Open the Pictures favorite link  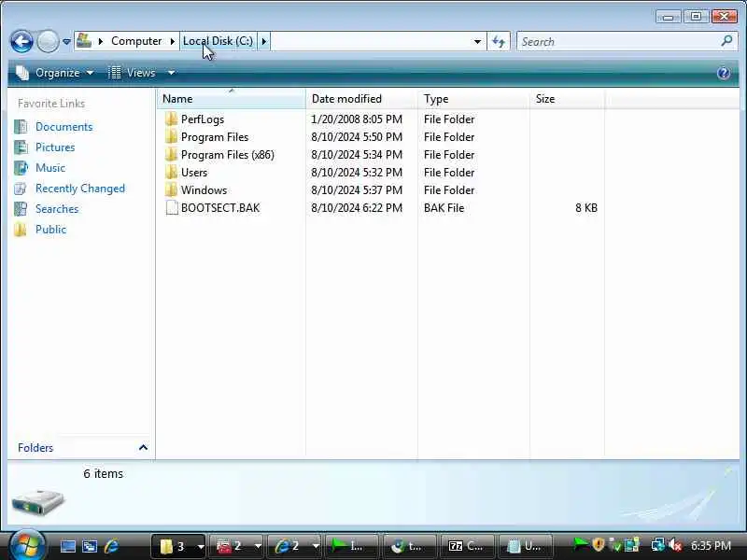tap(55, 147)
